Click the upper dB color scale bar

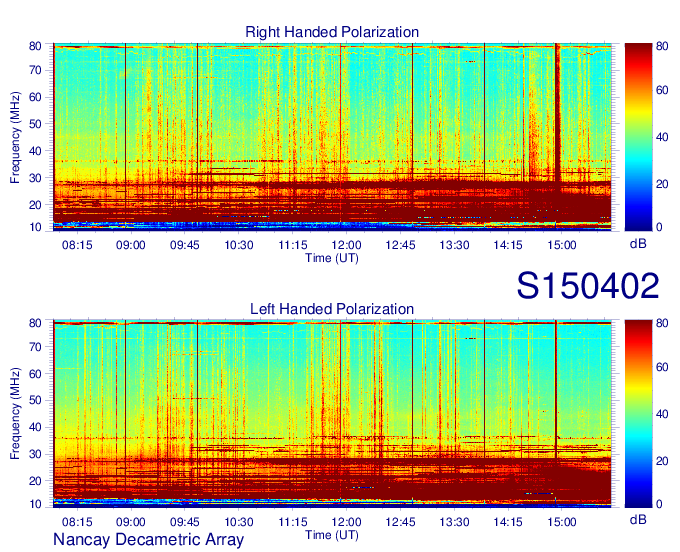[638, 137]
